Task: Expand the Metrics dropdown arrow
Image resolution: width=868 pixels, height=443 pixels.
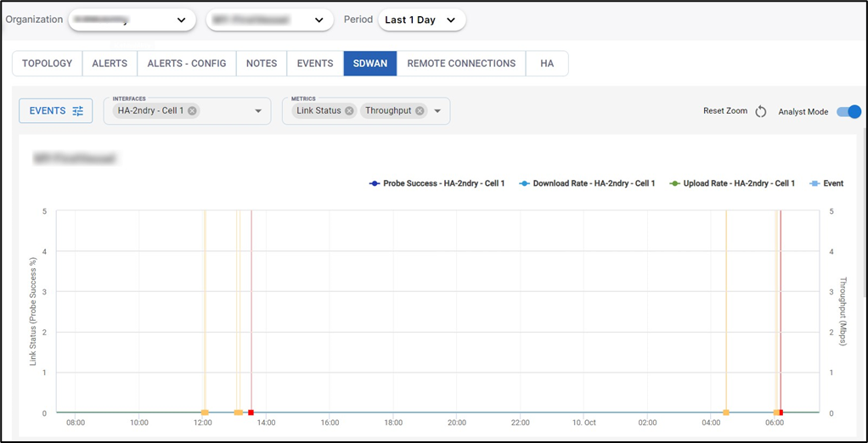Action: tap(437, 111)
